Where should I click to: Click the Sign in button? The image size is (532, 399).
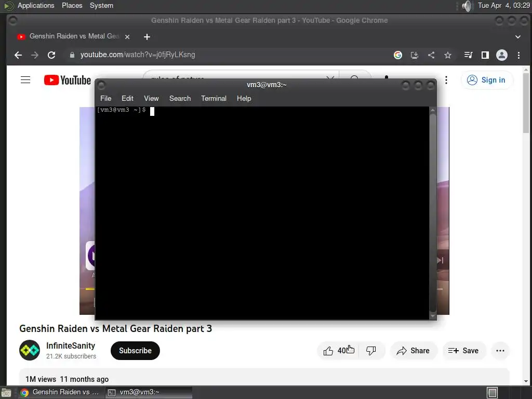tap(486, 80)
